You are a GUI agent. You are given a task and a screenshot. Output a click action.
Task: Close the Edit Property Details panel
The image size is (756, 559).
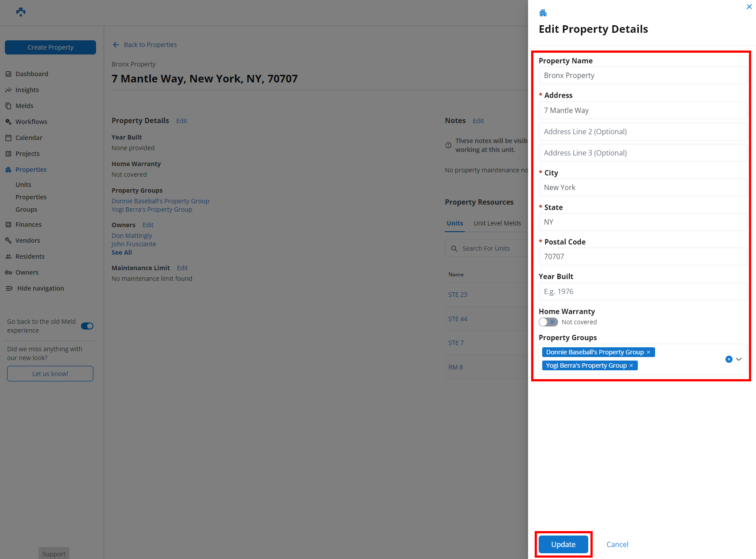[749, 7]
